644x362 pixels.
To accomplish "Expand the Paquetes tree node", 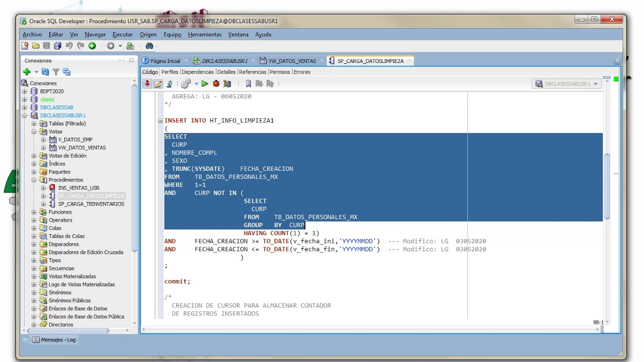I will [34, 172].
